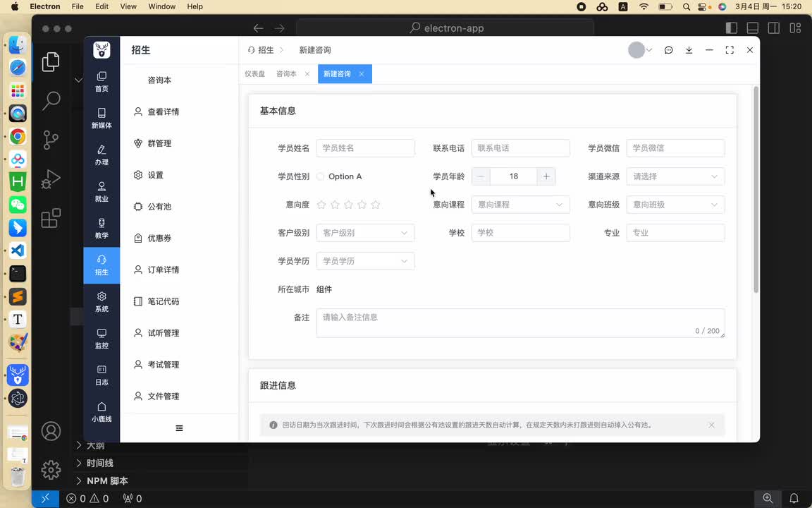Click the form's vertical scrollbar

[756, 190]
